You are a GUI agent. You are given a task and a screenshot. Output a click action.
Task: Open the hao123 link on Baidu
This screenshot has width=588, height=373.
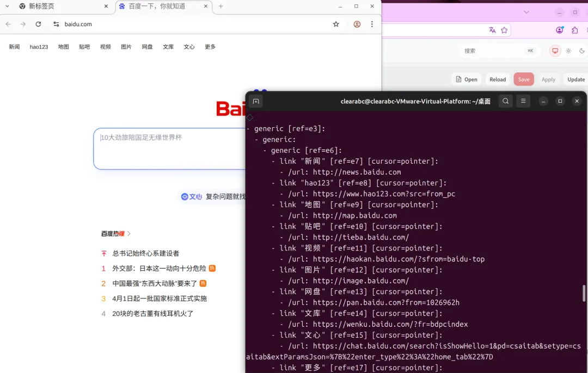39,47
